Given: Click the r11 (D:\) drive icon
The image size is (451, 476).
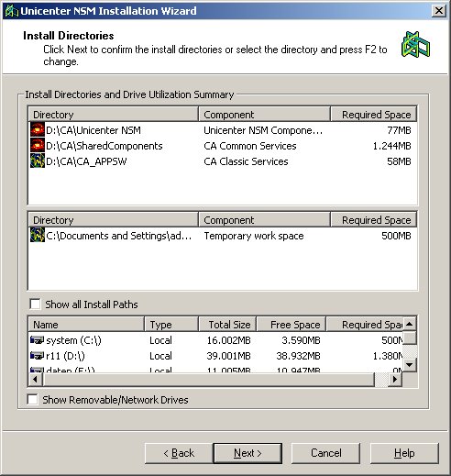Looking at the screenshot, I should 37,356.
